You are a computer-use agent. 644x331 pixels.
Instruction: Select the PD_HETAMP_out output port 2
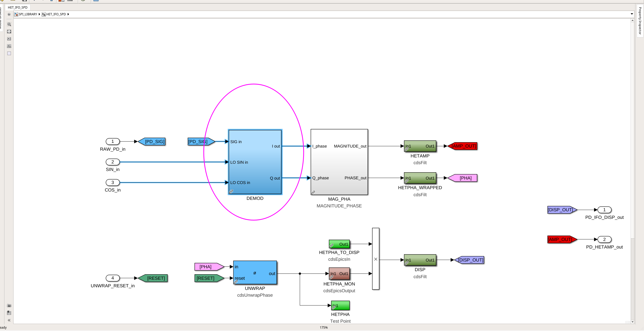(604, 239)
